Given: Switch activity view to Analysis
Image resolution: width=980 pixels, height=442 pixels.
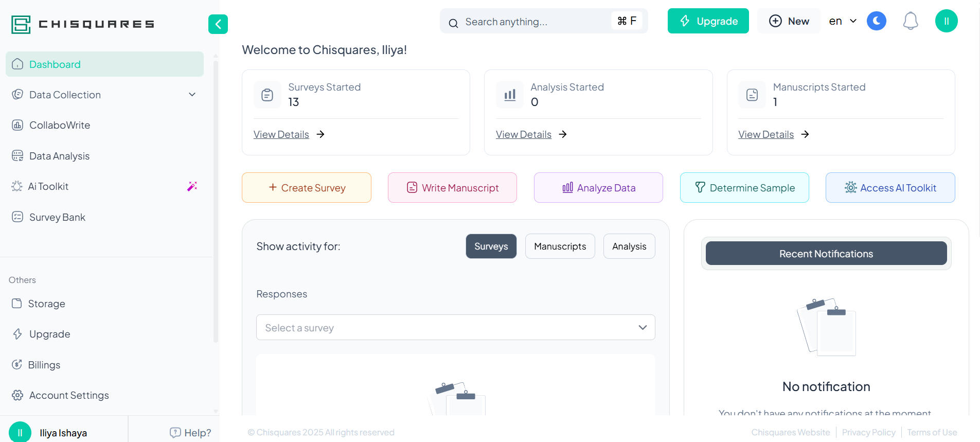Looking at the screenshot, I should [x=629, y=246].
